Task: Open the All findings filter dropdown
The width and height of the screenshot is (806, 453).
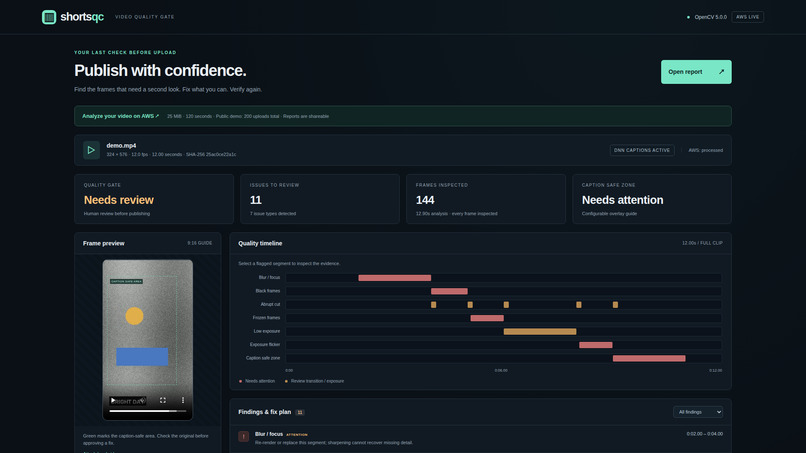Action: (x=698, y=412)
